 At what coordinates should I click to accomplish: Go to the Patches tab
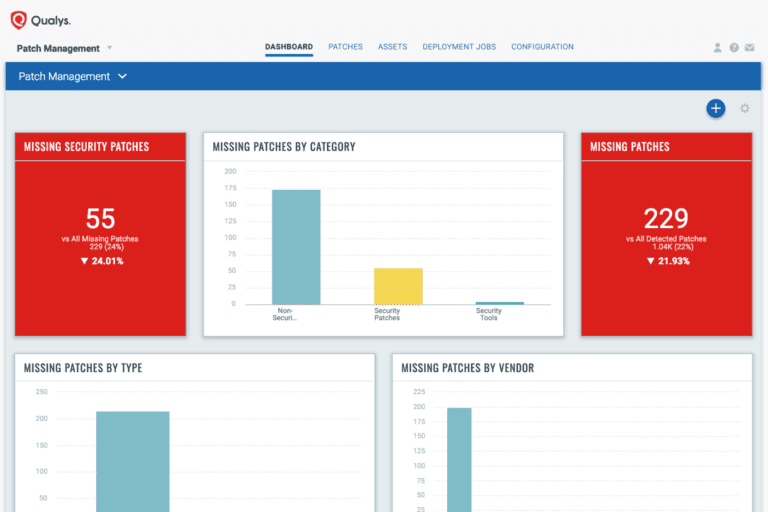[345, 47]
